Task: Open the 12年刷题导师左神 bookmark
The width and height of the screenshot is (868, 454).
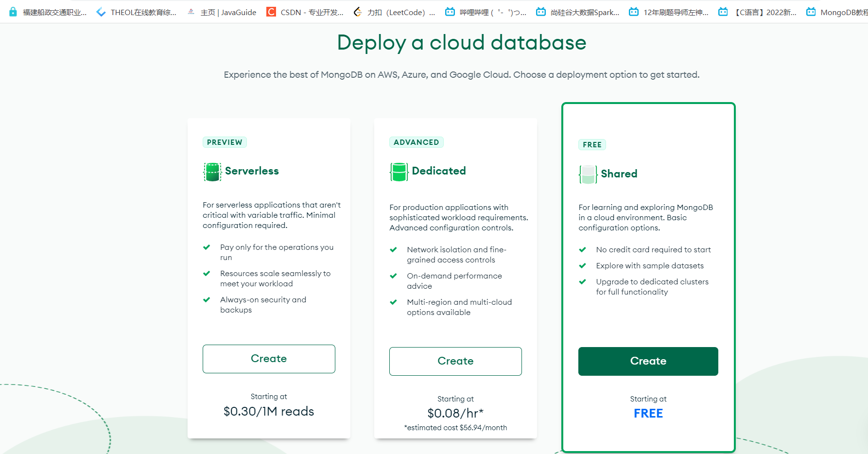Action: click(x=669, y=12)
